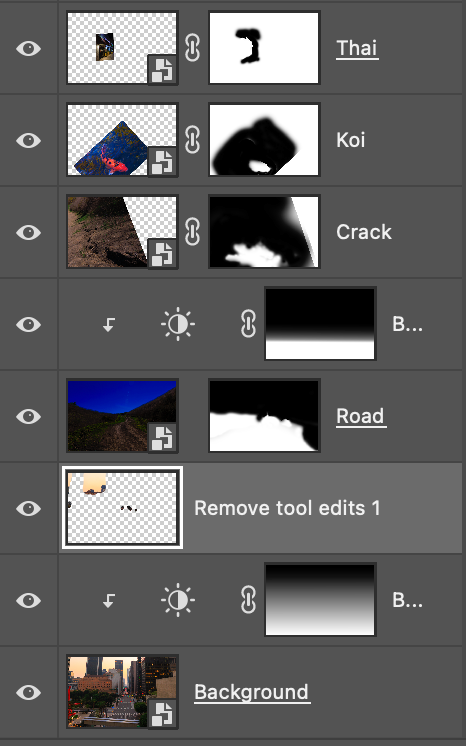The height and width of the screenshot is (746, 466).
Task: Hide the Thai layer
Action: click(x=29, y=49)
